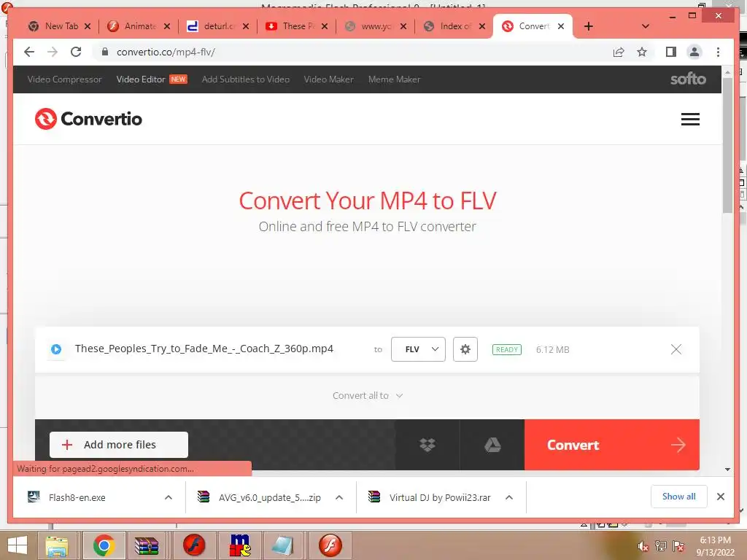The width and height of the screenshot is (747, 560).
Task: Open Meme Maker link
Action: click(395, 79)
